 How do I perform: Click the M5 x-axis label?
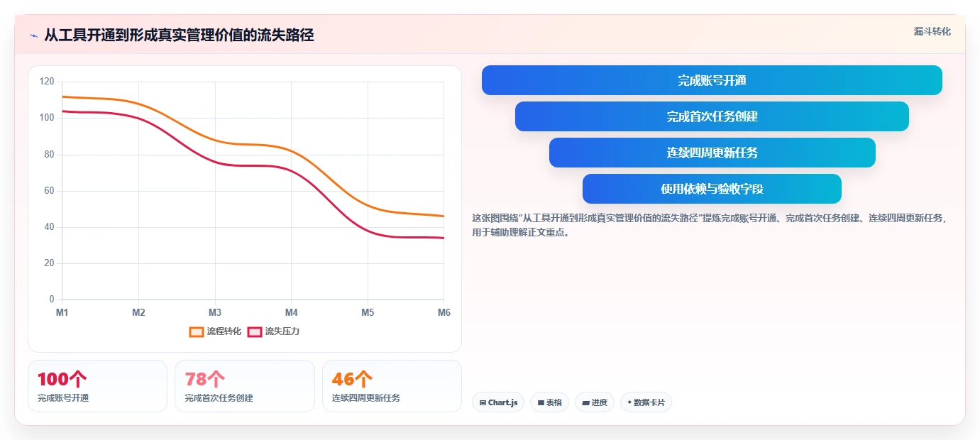pos(368,313)
